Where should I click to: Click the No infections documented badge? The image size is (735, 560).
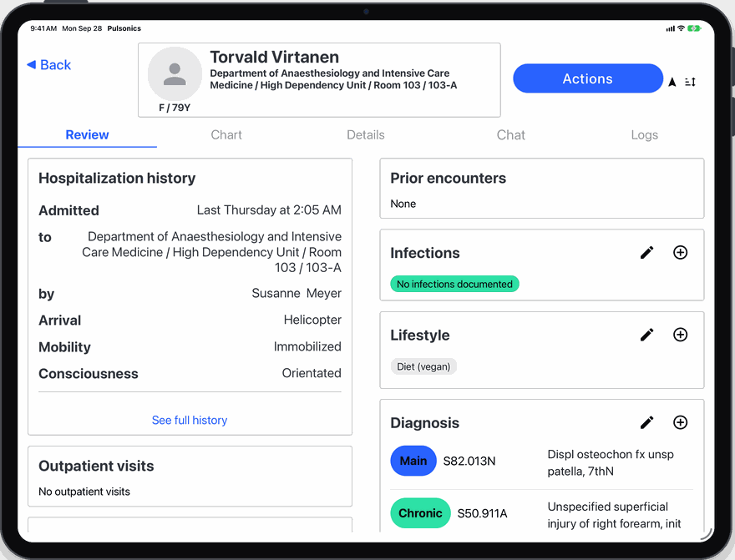pyautogui.click(x=454, y=284)
